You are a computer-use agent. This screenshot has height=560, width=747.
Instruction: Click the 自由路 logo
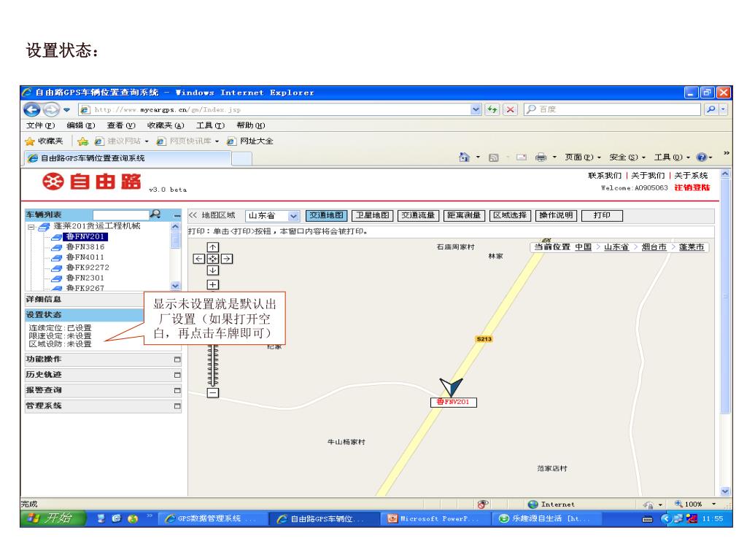[92, 182]
